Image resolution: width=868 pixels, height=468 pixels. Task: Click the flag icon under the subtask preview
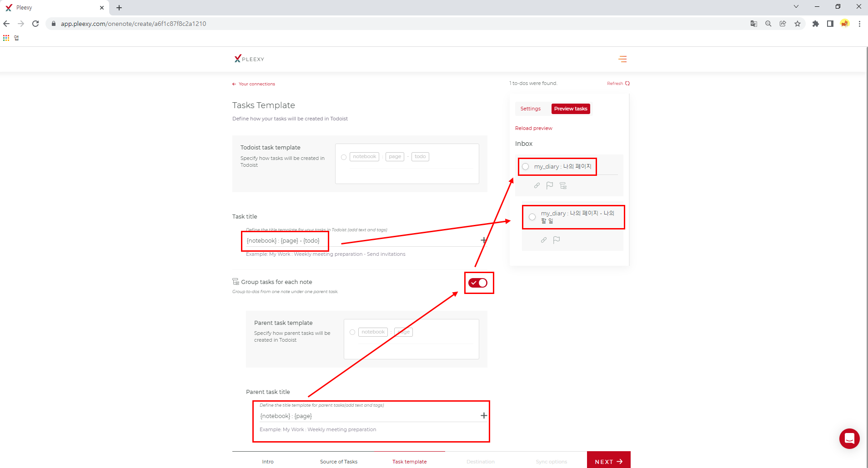point(557,240)
